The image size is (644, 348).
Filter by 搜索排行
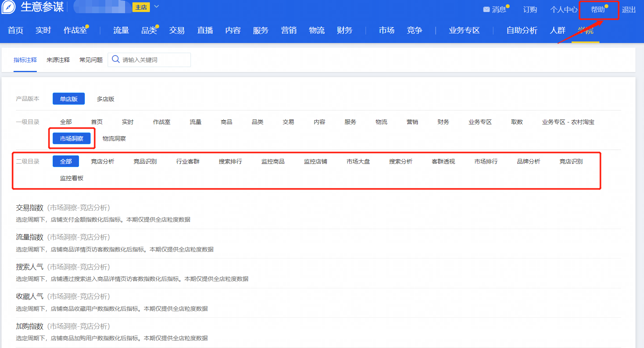tap(230, 161)
